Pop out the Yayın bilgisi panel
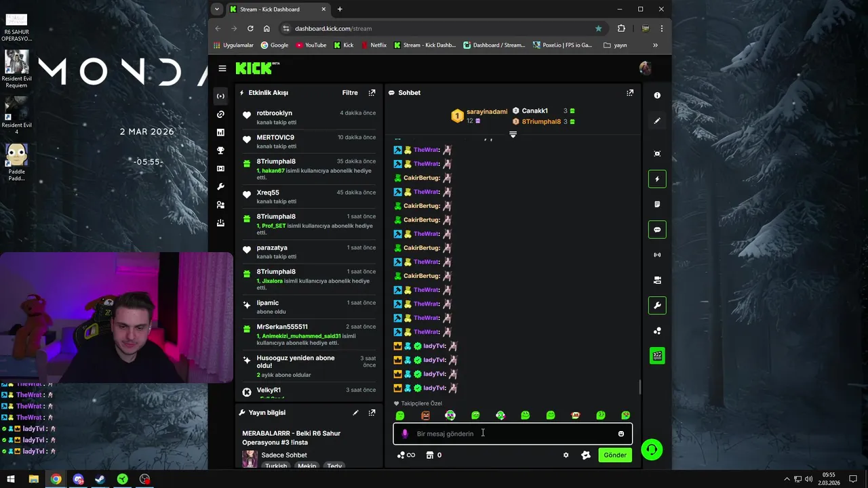This screenshot has width=868, height=488. coord(372,413)
